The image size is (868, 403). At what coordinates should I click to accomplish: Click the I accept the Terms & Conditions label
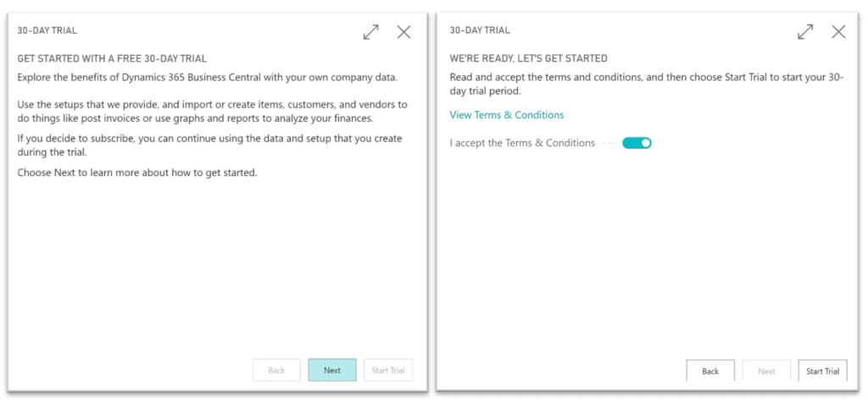pyautogui.click(x=522, y=143)
